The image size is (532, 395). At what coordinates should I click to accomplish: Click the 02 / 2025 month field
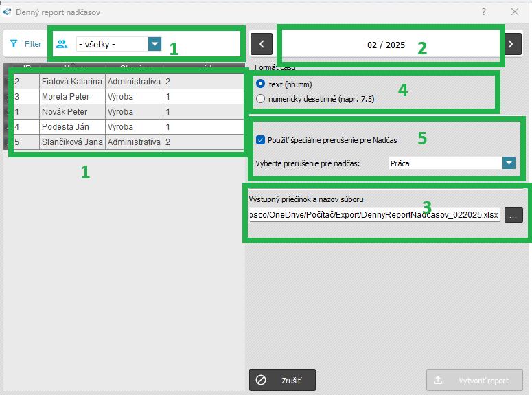pyautogui.click(x=386, y=45)
